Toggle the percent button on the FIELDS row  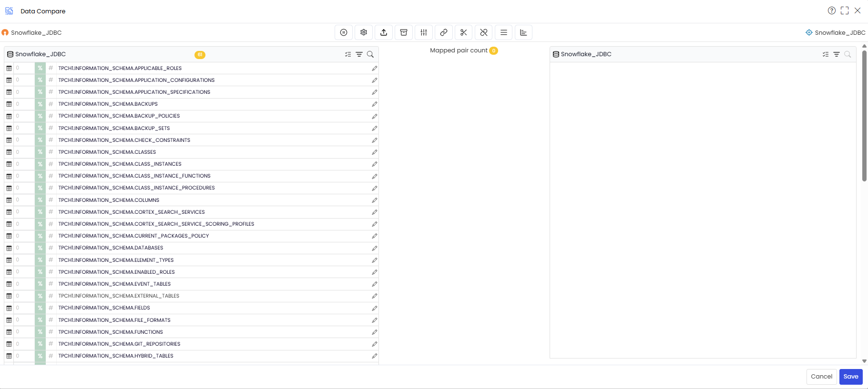(40, 308)
